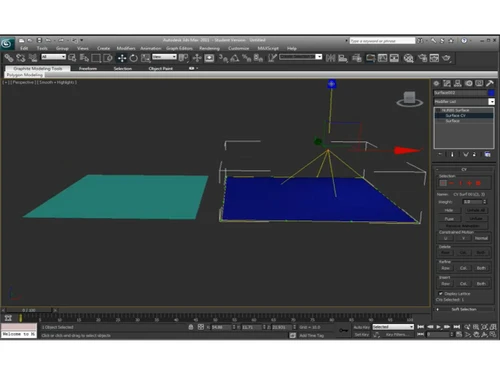This screenshot has height=375, width=500.
Task: Open the Render Setup dialog
Action: point(423,58)
